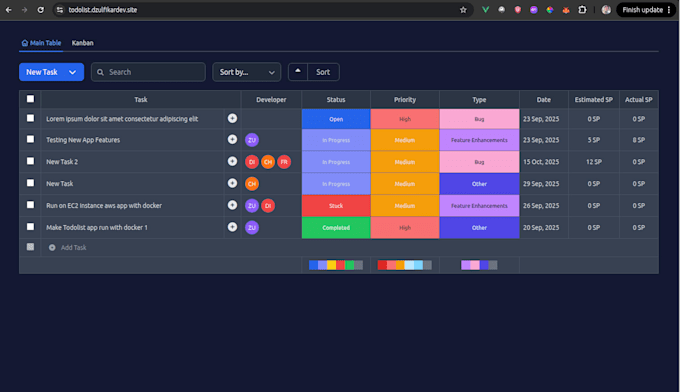Open the Sort by dropdown
Viewport: 680px width, 392px height.
[247, 72]
